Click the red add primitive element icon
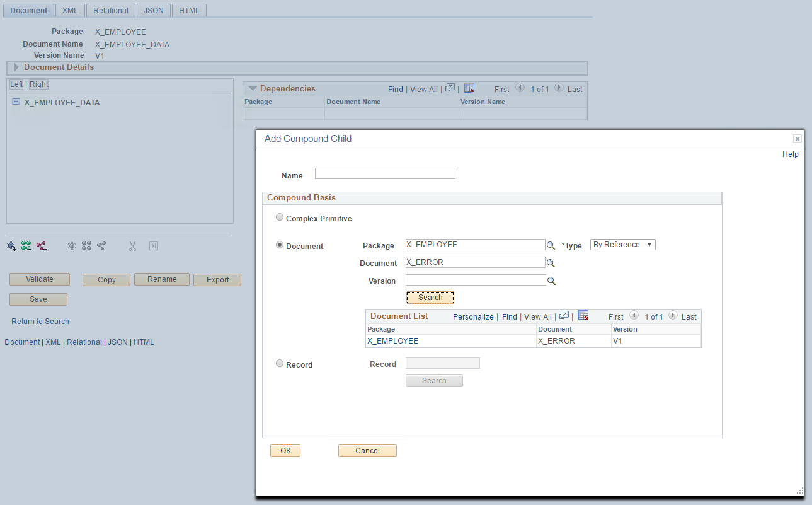Image resolution: width=812 pixels, height=505 pixels. [41, 245]
